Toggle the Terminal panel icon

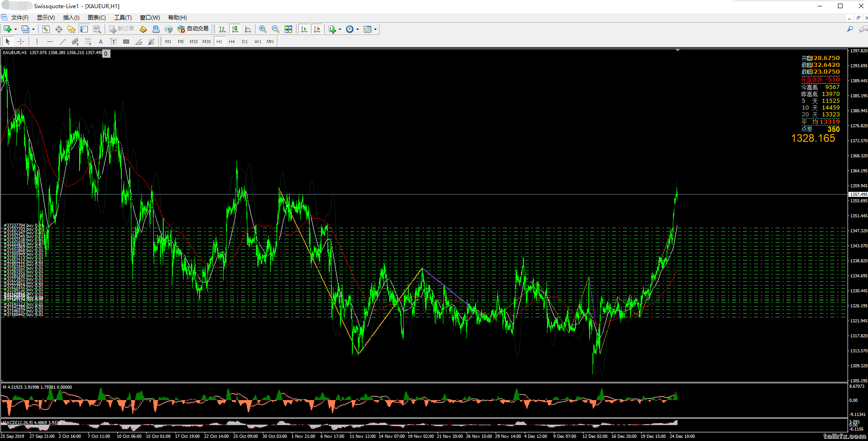coord(84,29)
